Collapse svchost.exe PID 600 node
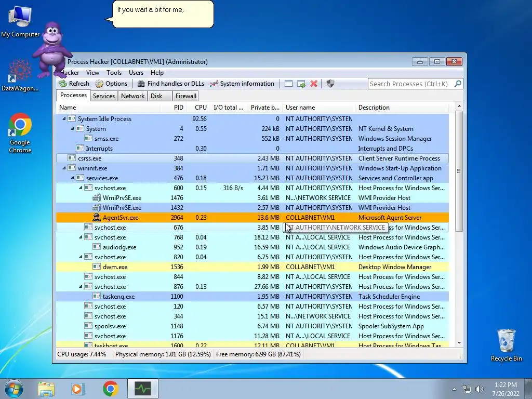 click(x=81, y=188)
